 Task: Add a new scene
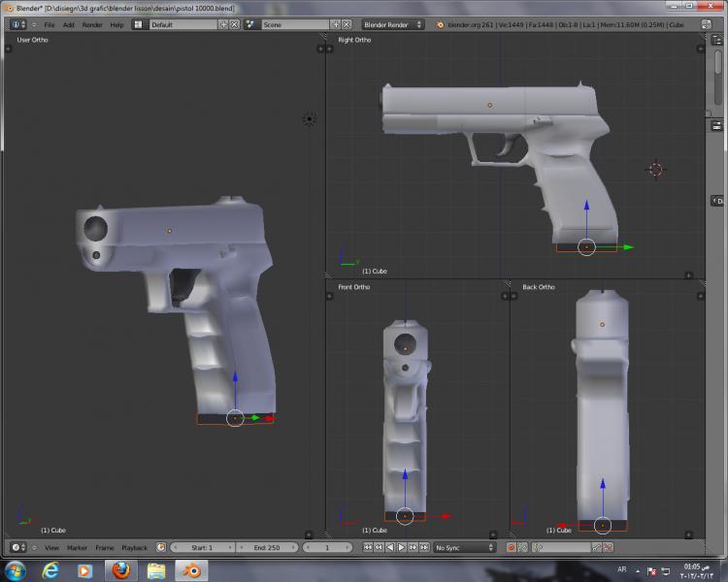pos(336,24)
